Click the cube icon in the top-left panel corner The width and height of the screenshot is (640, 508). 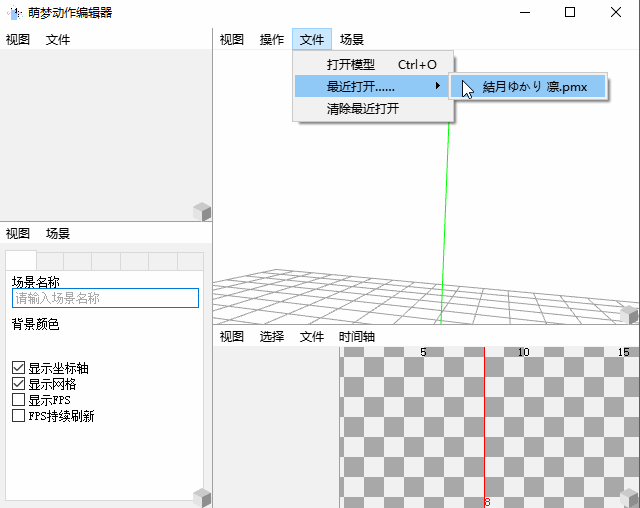tap(202, 212)
